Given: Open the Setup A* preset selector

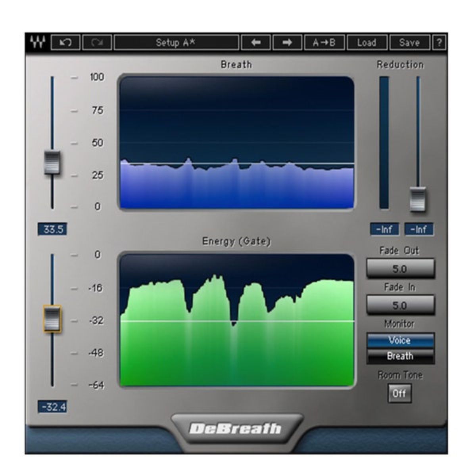Looking at the screenshot, I should point(177,42).
